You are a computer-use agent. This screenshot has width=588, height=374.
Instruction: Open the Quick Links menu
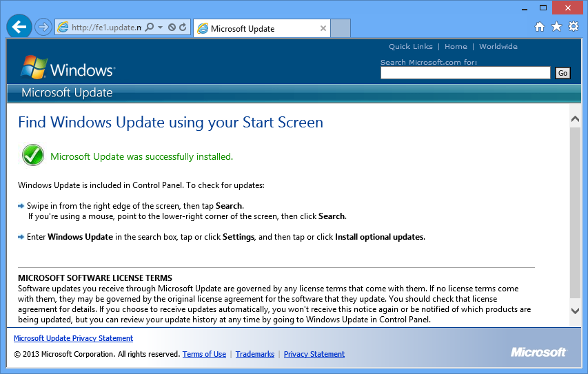pos(411,46)
